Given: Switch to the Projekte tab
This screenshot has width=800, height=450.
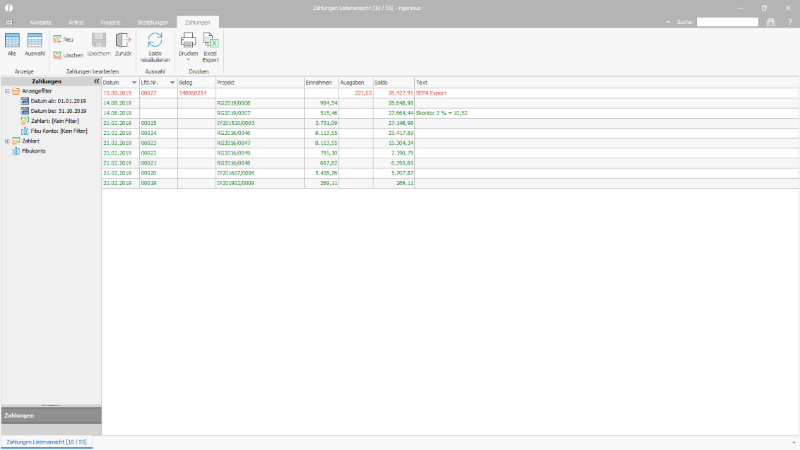Looking at the screenshot, I should coord(111,22).
